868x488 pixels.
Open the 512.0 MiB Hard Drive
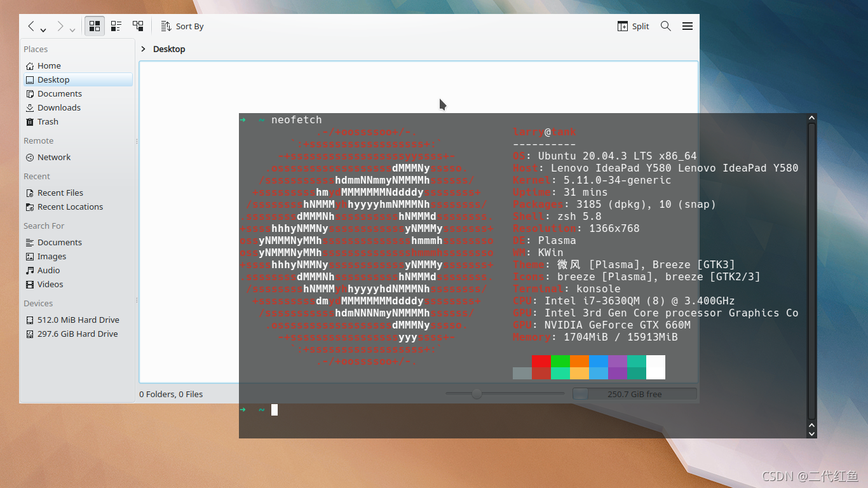pos(78,320)
